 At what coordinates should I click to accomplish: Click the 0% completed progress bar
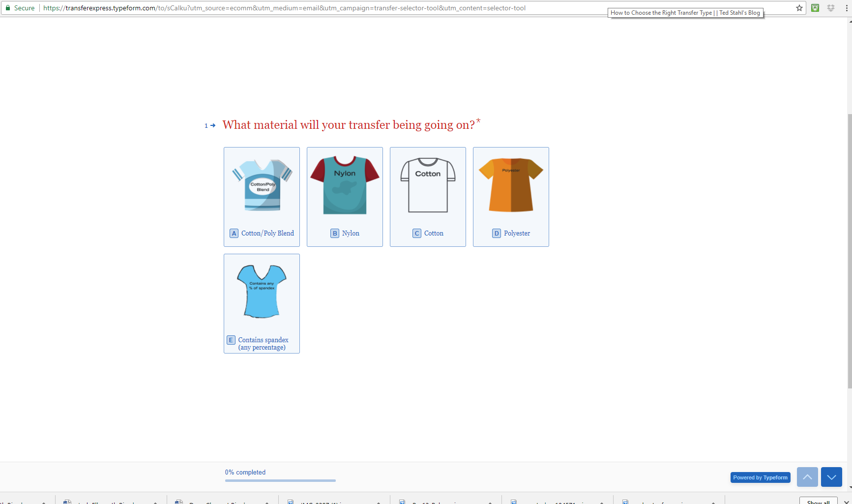coord(280,480)
